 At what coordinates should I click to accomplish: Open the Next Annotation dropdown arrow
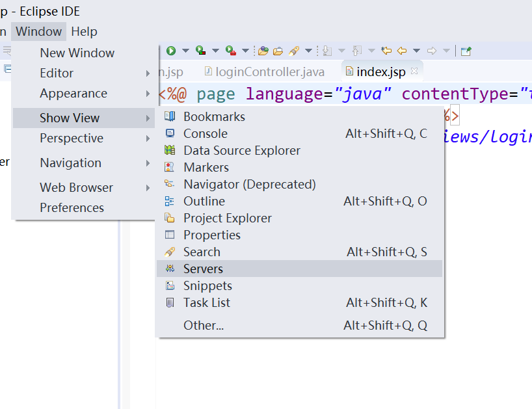[x=341, y=51]
